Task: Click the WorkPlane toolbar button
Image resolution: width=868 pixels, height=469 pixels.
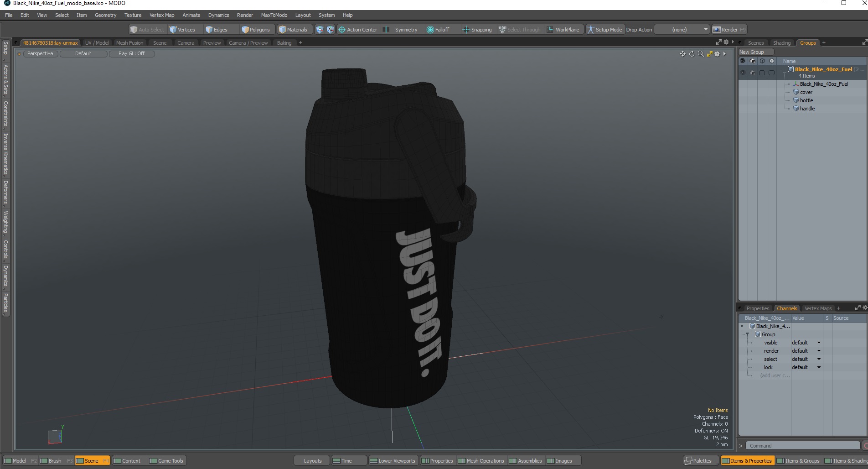Action: [563, 30]
